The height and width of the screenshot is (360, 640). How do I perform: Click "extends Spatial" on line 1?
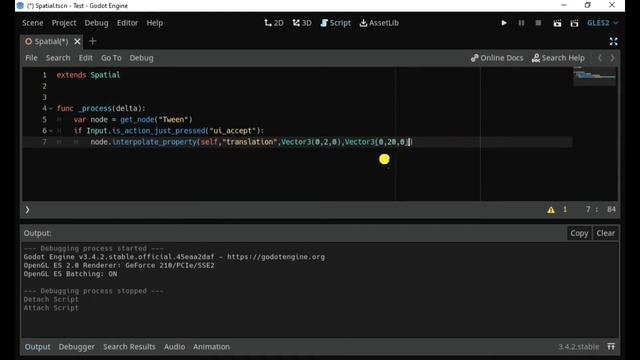coord(89,75)
